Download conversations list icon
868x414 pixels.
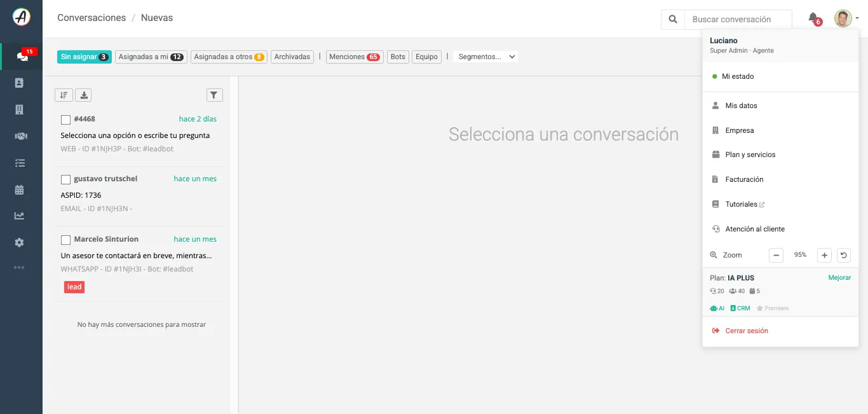83,95
